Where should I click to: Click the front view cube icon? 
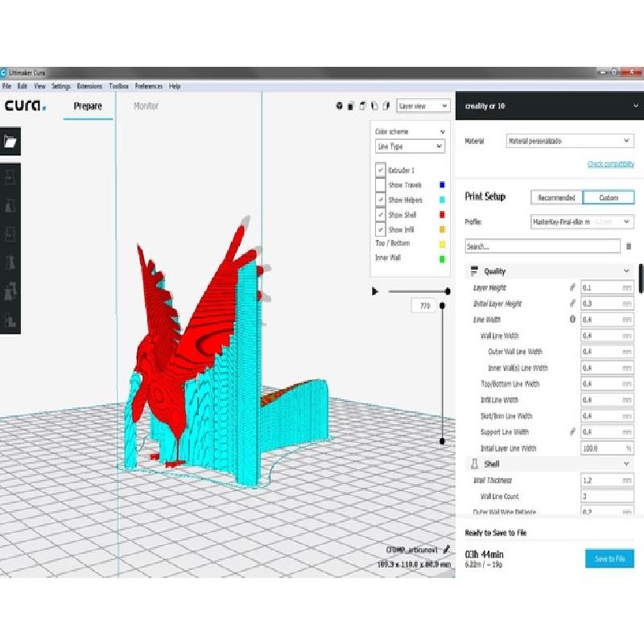coord(351,106)
